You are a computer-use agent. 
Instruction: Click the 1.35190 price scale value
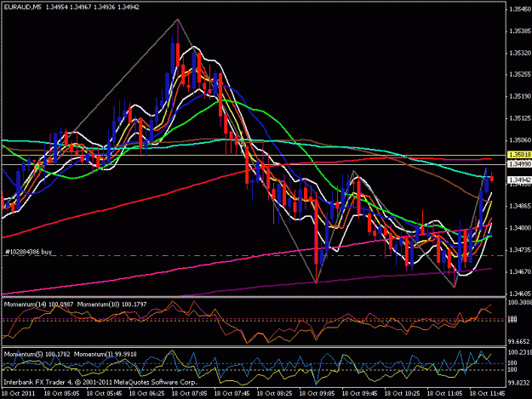pyautogui.click(x=520, y=97)
